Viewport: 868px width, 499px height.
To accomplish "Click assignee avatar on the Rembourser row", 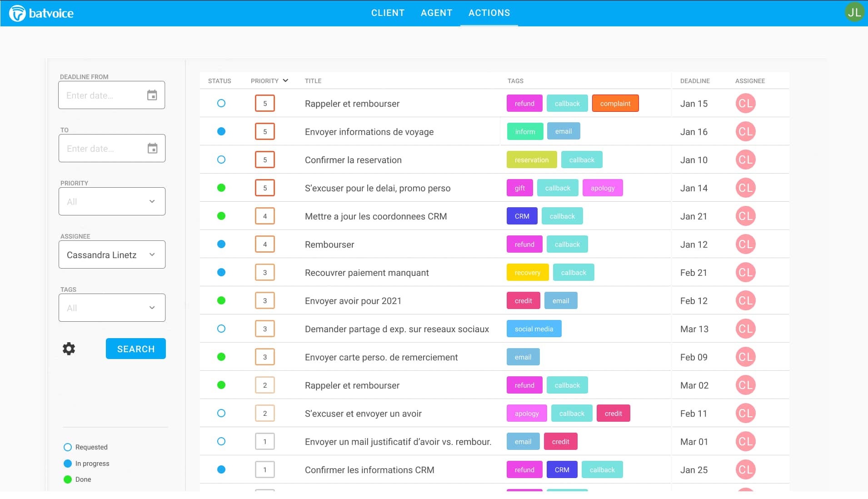I will pos(745,245).
